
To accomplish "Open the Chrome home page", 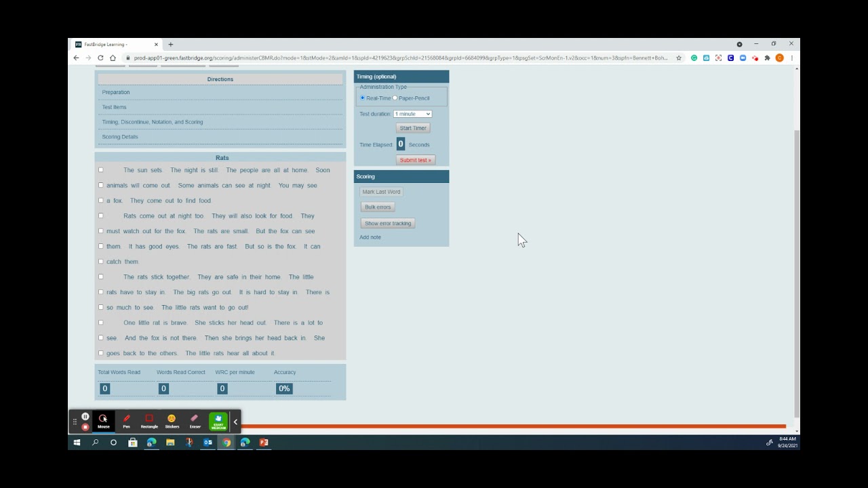I will point(113,58).
